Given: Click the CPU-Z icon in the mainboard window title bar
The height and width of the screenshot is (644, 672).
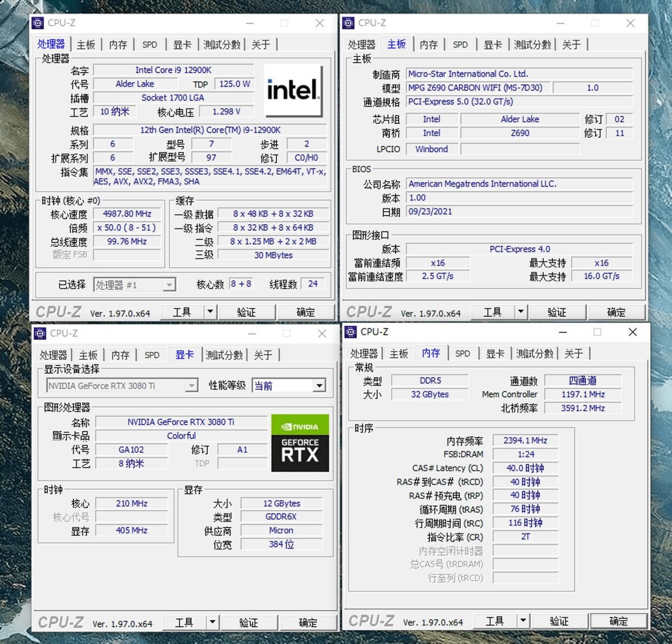Looking at the screenshot, I should point(348,23).
